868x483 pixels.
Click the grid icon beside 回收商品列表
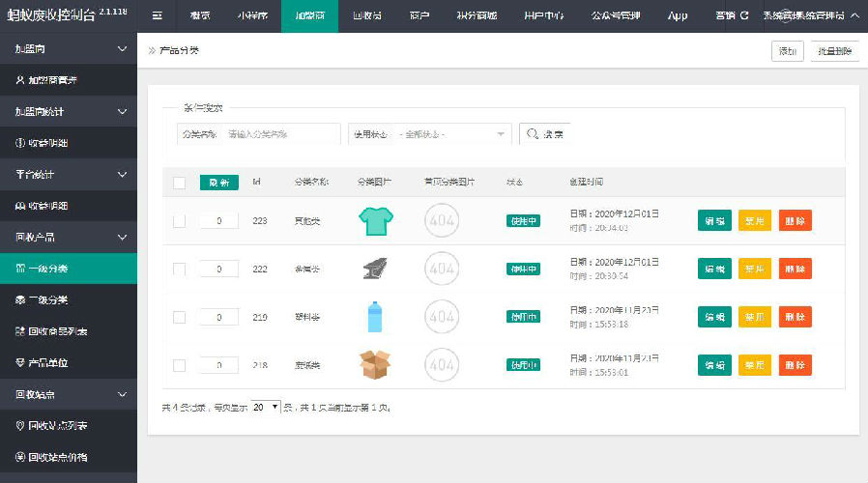coord(20,330)
